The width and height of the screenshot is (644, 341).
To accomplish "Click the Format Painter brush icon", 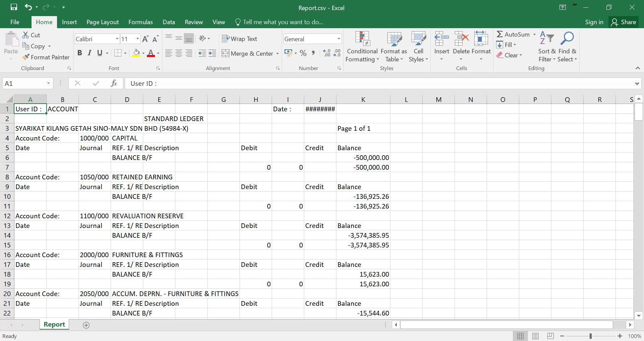I will pyautogui.click(x=26, y=57).
